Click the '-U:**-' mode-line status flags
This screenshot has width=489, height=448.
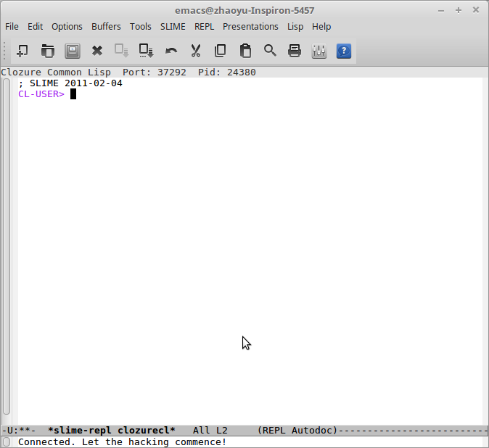19,431
